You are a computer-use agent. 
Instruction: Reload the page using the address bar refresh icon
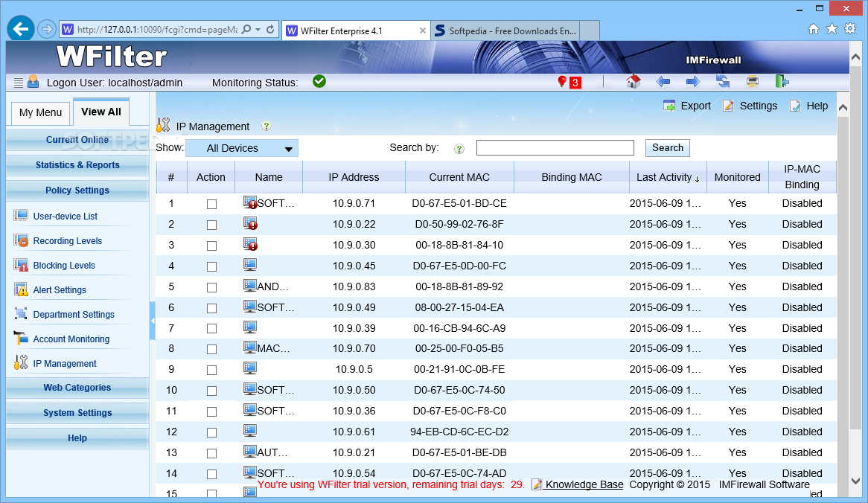[x=270, y=29]
